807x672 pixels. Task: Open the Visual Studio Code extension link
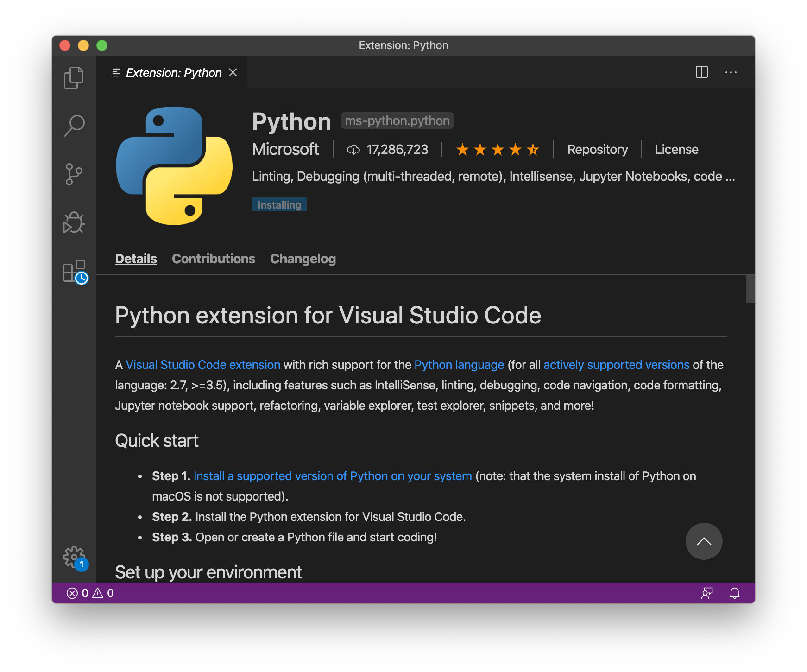(x=203, y=365)
